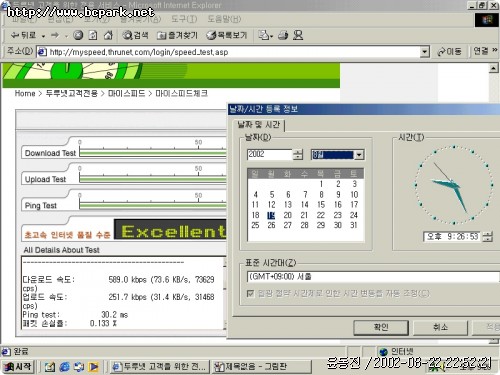Click the 인터넷 zone status icon

tap(384, 351)
